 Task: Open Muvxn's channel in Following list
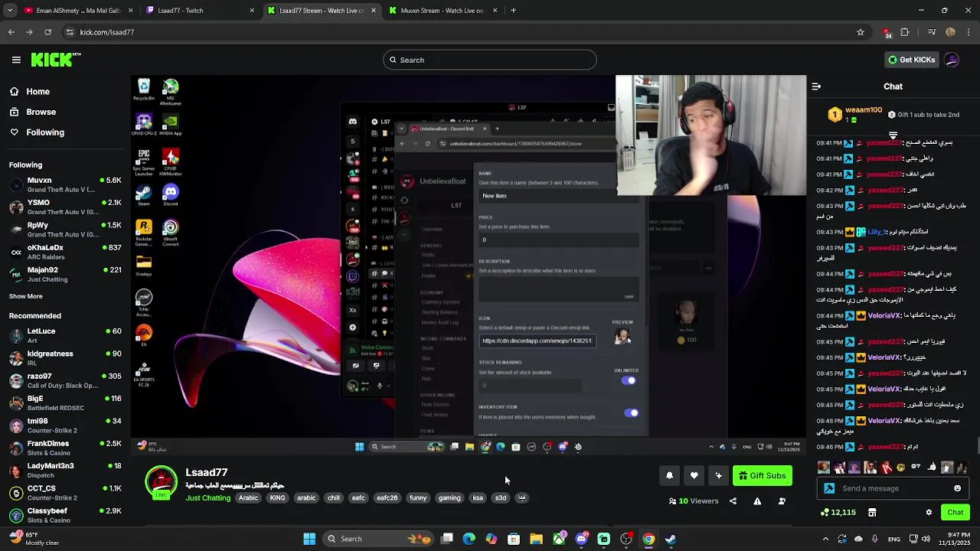point(65,184)
